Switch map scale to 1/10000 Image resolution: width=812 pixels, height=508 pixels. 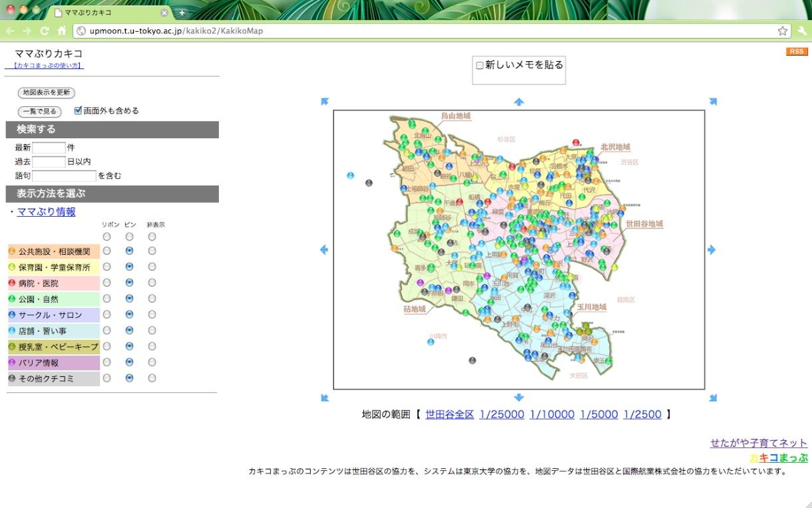(x=552, y=414)
